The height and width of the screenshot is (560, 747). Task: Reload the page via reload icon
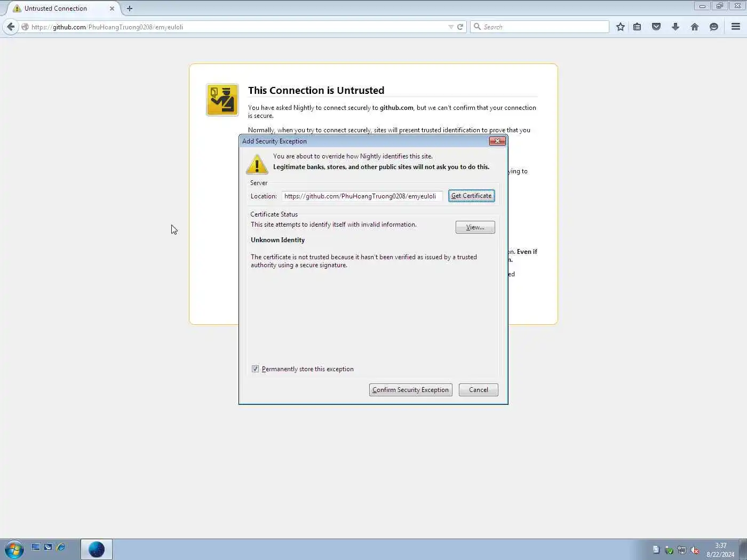pyautogui.click(x=460, y=27)
